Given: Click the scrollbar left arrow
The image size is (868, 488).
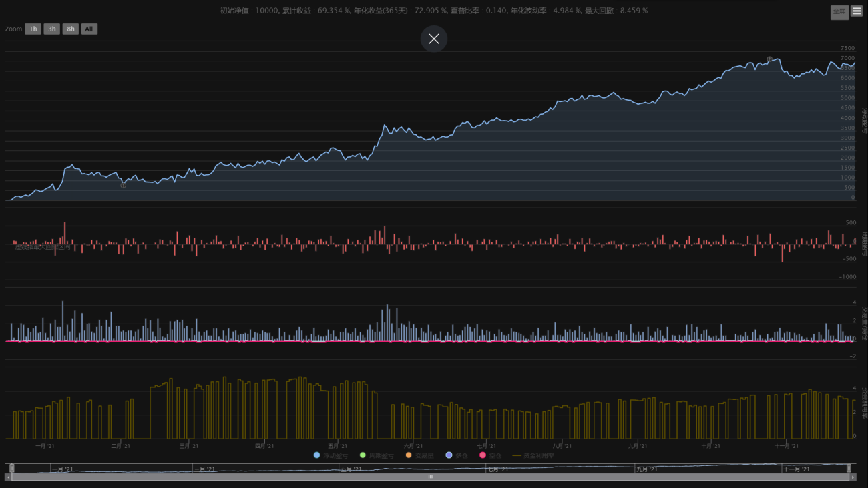Looking at the screenshot, I should pyautogui.click(x=8, y=477).
